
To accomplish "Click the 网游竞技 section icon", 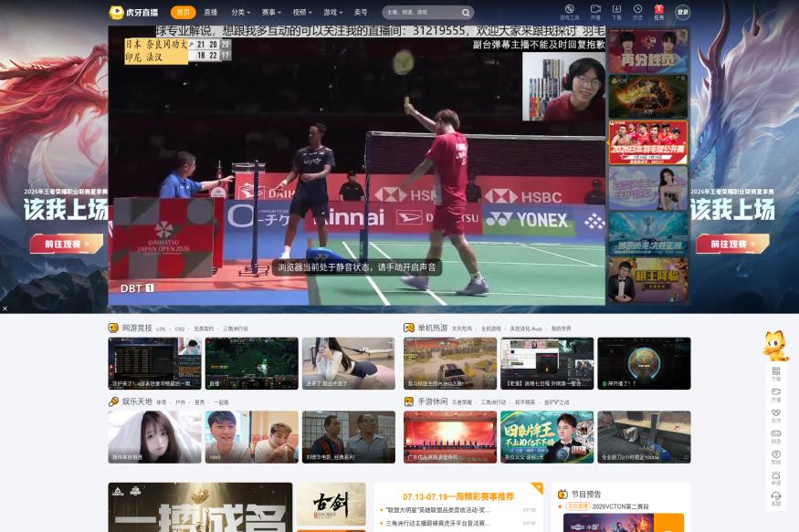I will pos(113,328).
